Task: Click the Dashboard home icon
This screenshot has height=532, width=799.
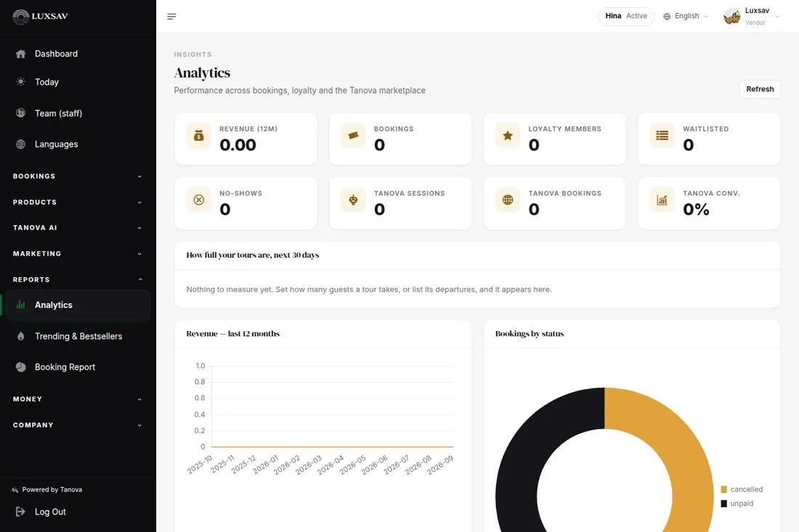Action: click(20, 54)
